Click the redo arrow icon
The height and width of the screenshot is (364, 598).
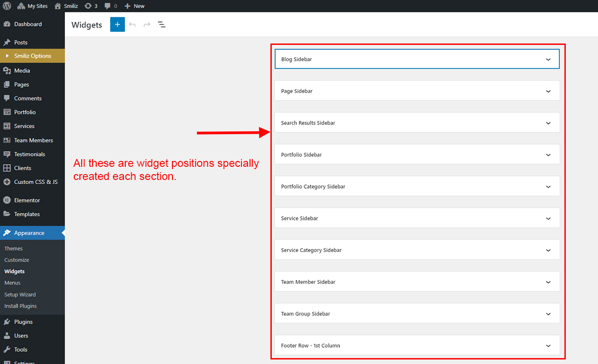tap(147, 24)
